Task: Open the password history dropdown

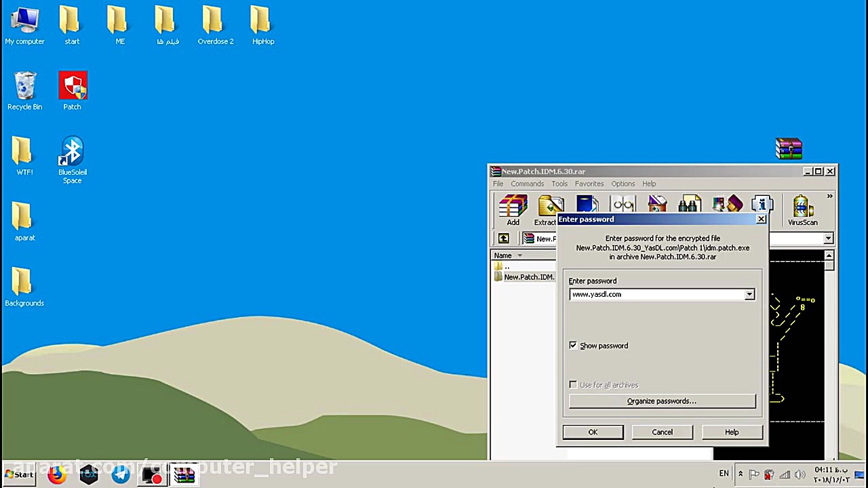Action: (x=749, y=294)
